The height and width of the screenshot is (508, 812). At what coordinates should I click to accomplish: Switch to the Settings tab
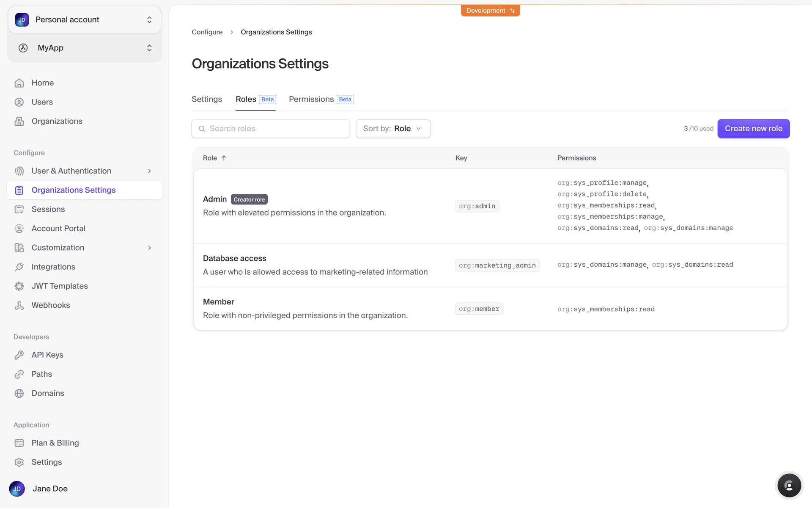pyautogui.click(x=206, y=99)
